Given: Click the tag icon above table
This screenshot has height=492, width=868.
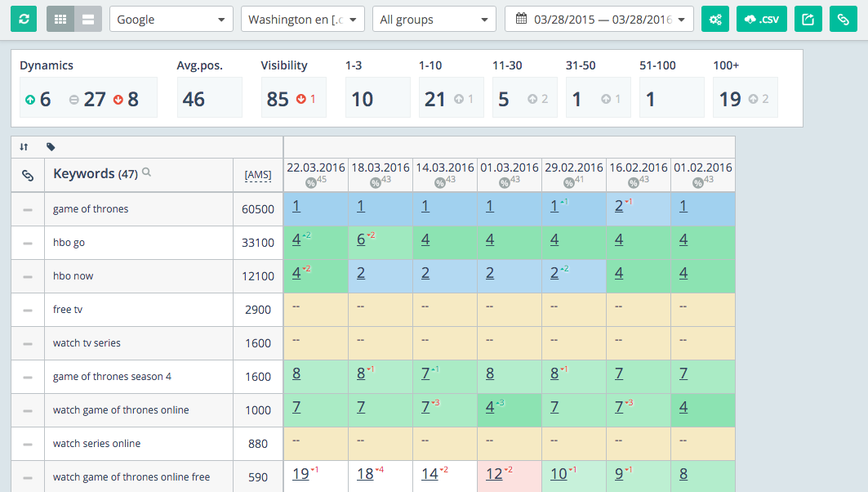Looking at the screenshot, I should (x=51, y=147).
